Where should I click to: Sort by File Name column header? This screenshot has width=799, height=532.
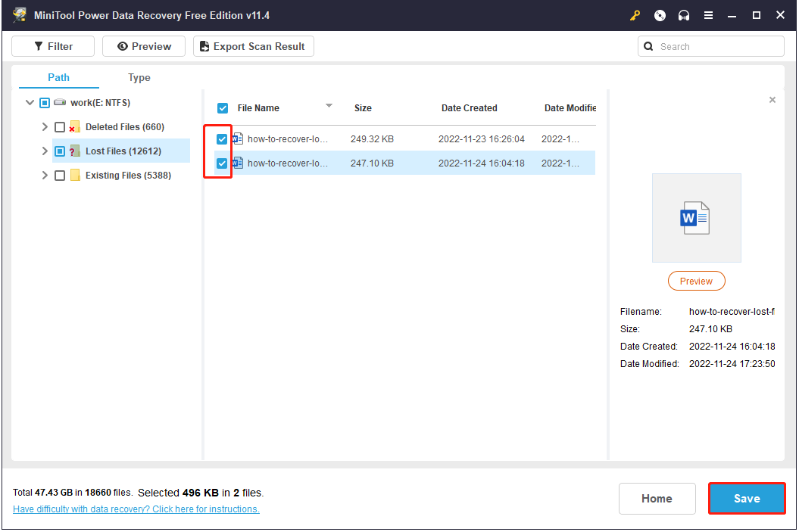point(258,108)
